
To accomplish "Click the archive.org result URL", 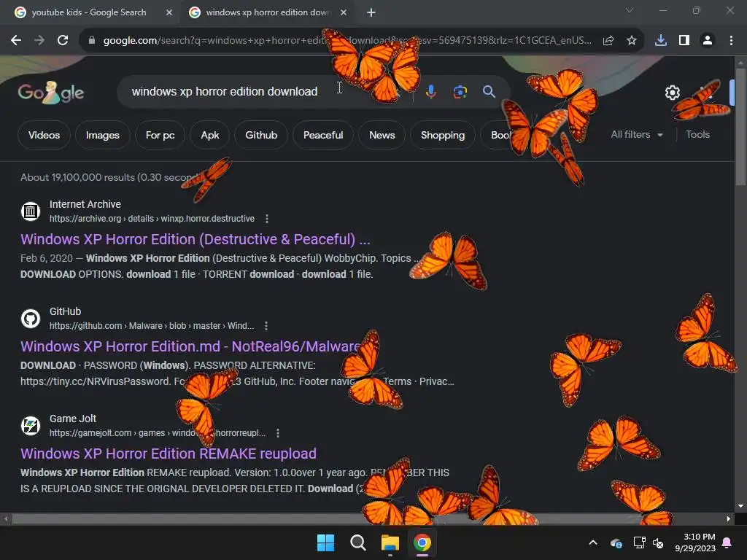I will [x=152, y=219].
